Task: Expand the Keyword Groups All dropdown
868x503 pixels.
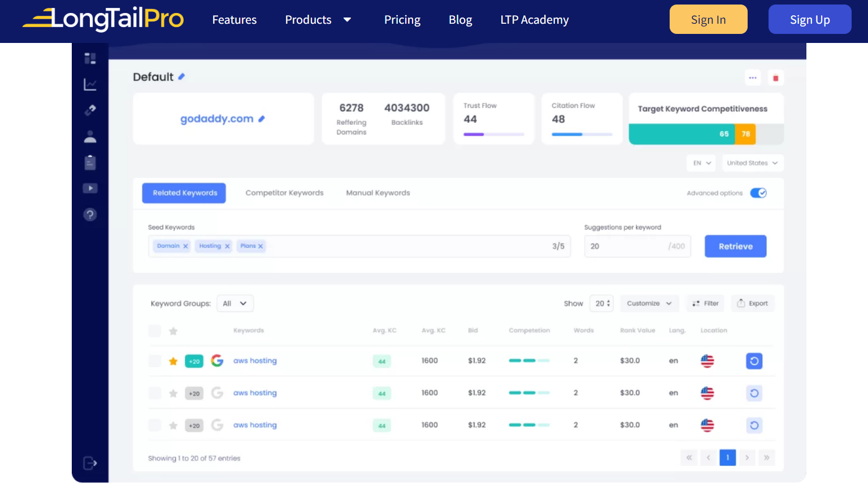Action: (235, 303)
